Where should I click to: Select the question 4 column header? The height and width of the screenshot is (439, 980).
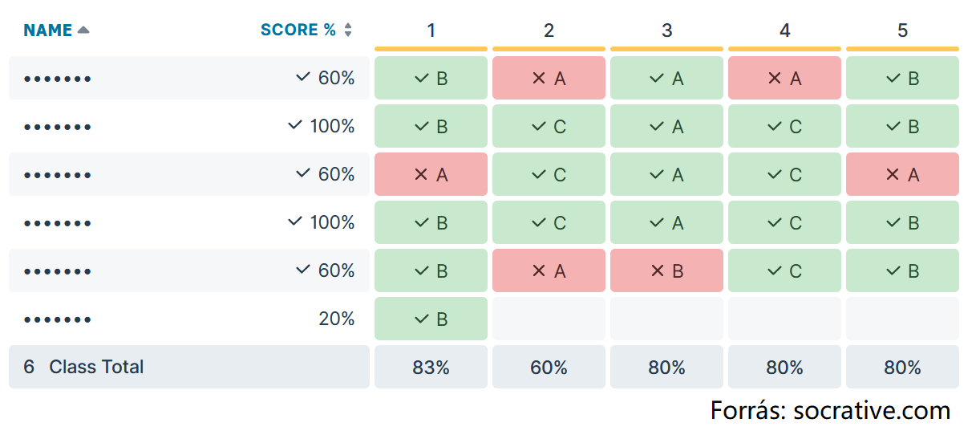(785, 30)
